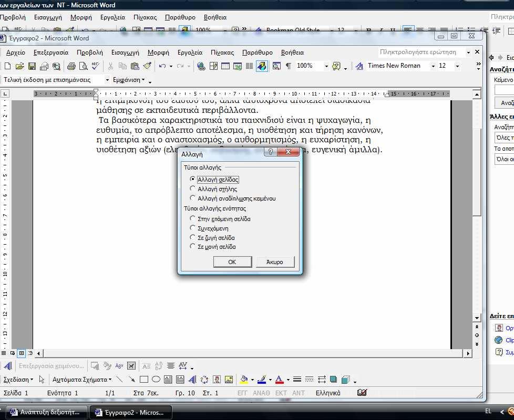Expand the Αυτόματα Σχήματα menu

click(82, 380)
